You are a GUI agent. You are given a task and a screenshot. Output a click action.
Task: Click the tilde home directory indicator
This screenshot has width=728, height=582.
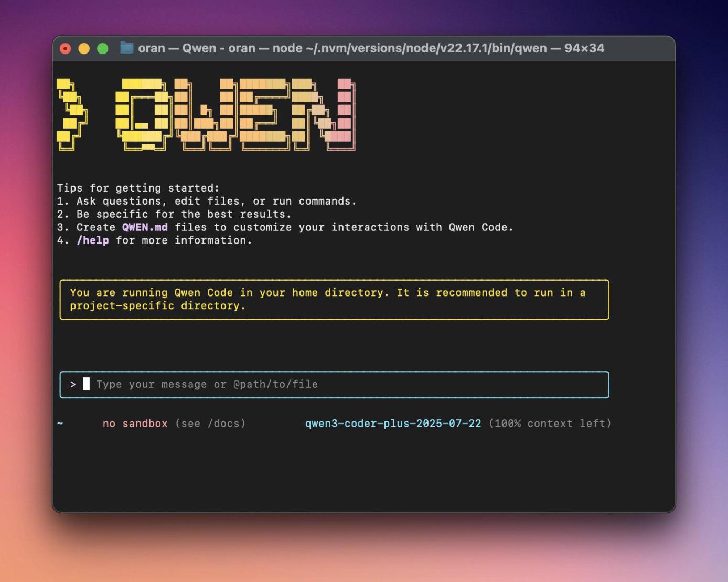pos(60,423)
